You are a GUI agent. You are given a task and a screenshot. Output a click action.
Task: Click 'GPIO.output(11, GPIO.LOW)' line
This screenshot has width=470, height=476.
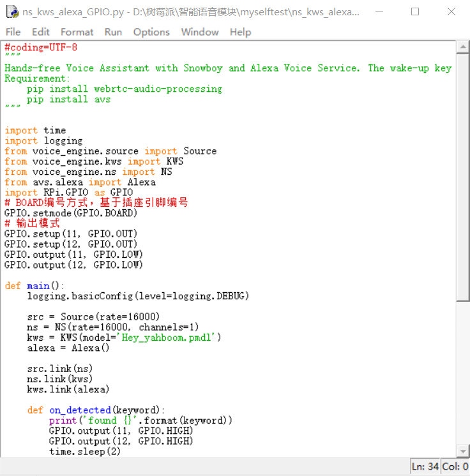[x=73, y=254]
